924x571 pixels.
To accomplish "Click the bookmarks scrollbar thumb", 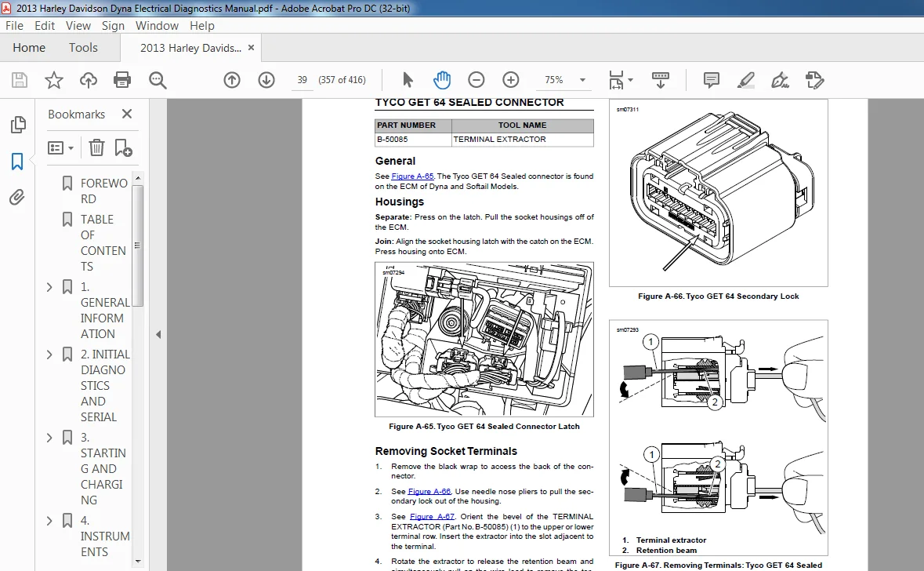I will [x=138, y=245].
